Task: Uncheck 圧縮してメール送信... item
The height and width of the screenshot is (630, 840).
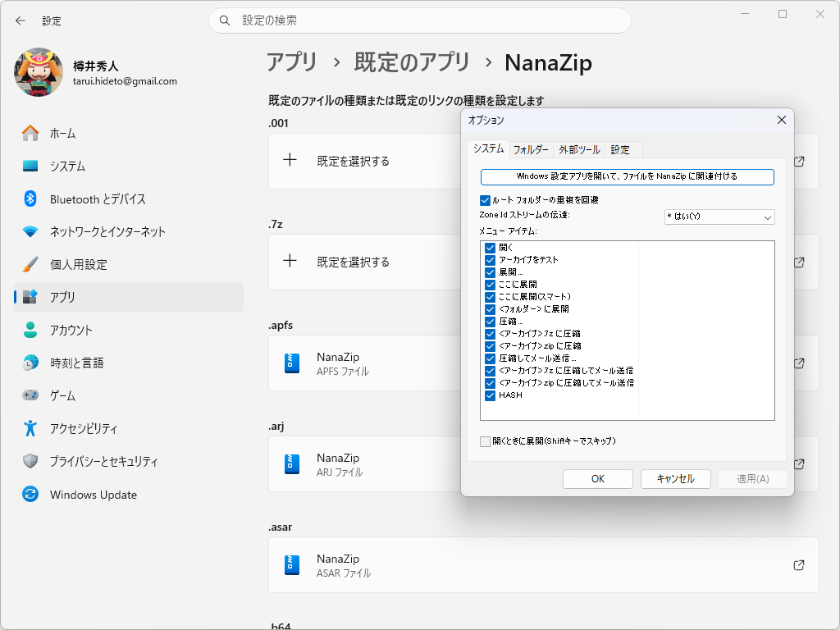Action: [x=490, y=358]
